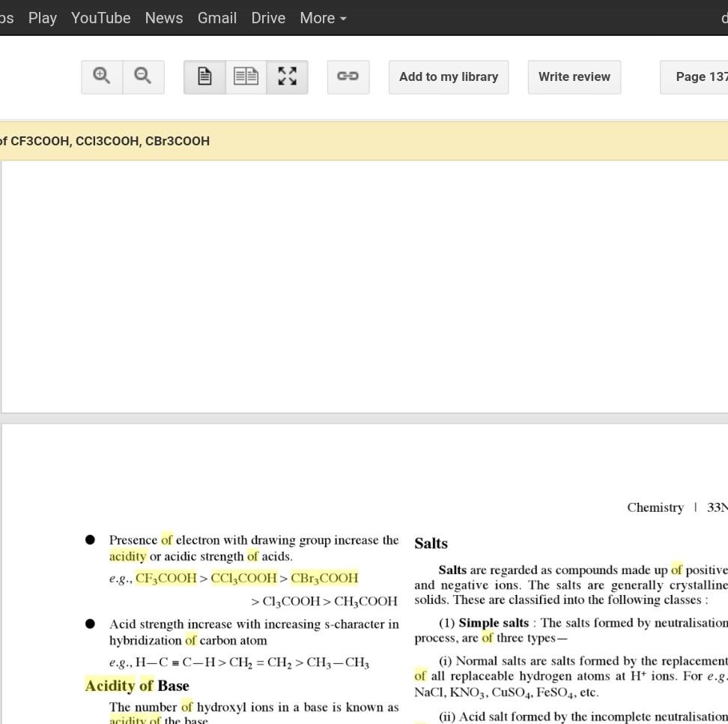Open the Page 137 dropdown
The height and width of the screenshot is (724, 728).
[697, 76]
